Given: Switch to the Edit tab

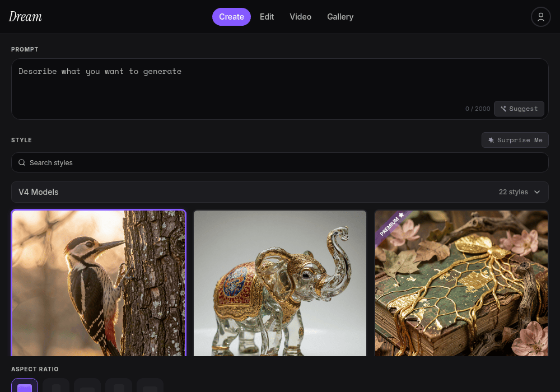Looking at the screenshot, I should (x=267, y=17).
